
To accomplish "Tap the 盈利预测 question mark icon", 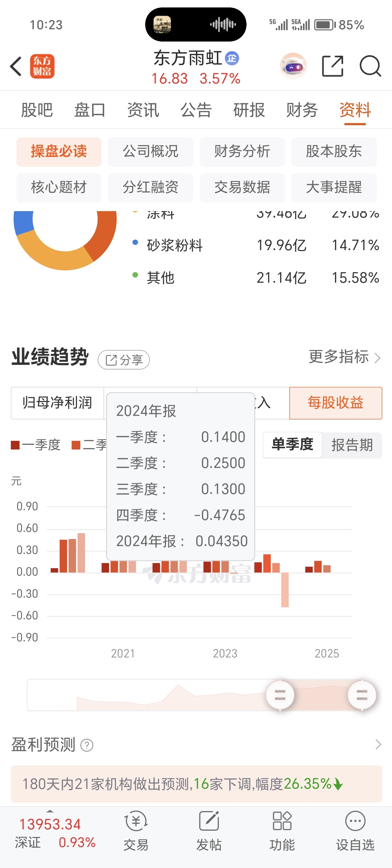I will pyautogui.click(x=87, y=745).
